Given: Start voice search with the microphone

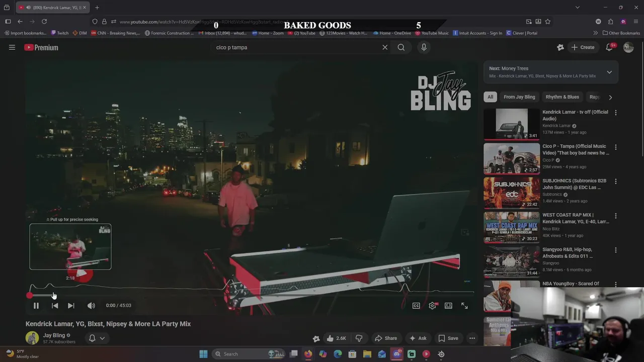Looking at the screenshot, I should (x=424, y=47).
